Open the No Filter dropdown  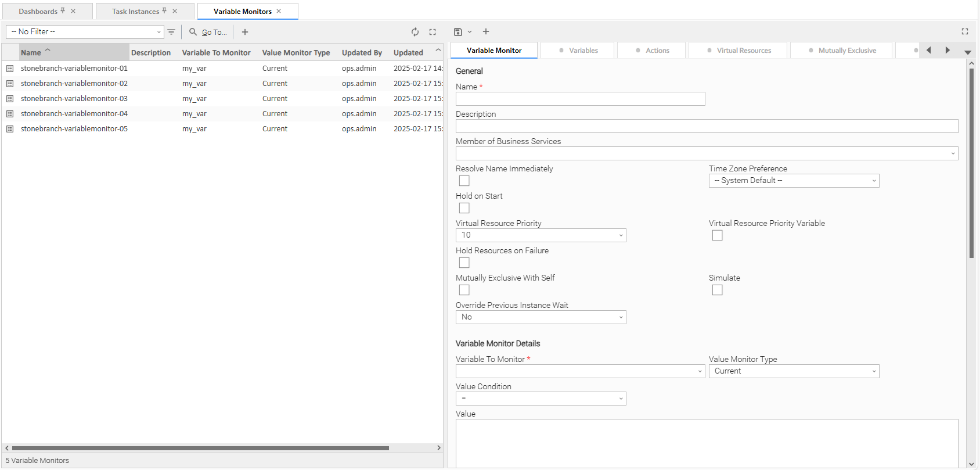85,32
